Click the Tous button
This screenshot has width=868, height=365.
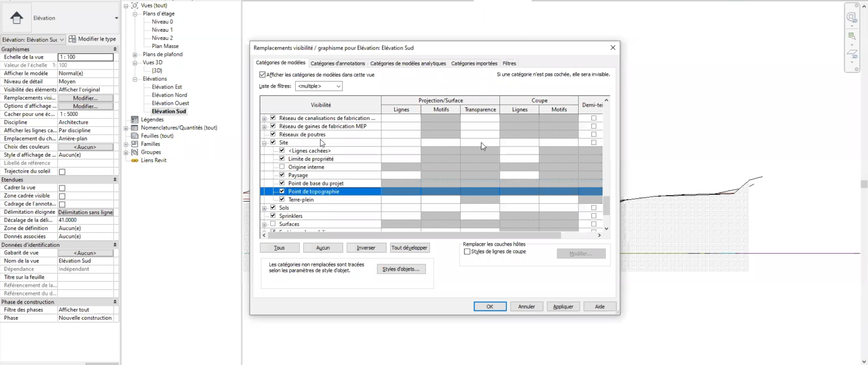[x=279, y=248]
